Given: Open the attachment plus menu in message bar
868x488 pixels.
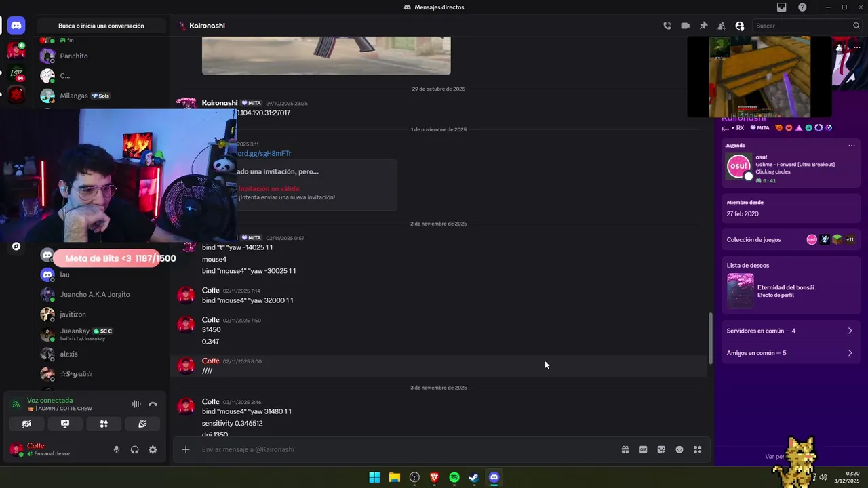Looking at the screenshot, I should coord(185,449).
